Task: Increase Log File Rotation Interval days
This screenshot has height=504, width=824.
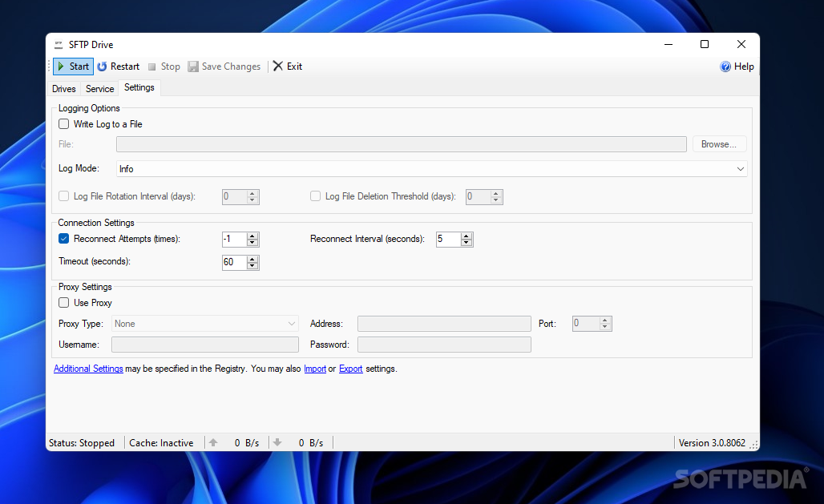Action: [252, 193]
